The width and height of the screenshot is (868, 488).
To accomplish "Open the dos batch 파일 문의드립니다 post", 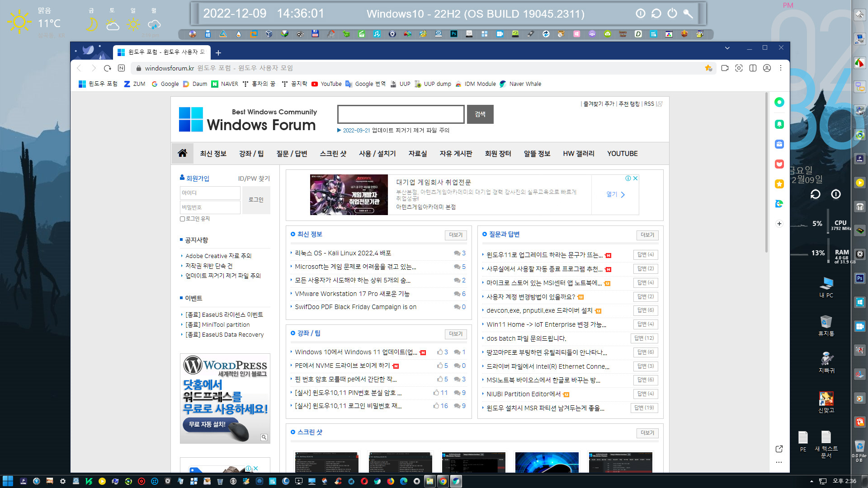I will pos(526,338).
